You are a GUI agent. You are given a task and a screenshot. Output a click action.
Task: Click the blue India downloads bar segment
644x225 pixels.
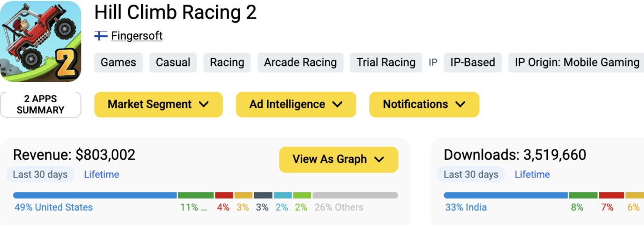click(x=505, y=195)
